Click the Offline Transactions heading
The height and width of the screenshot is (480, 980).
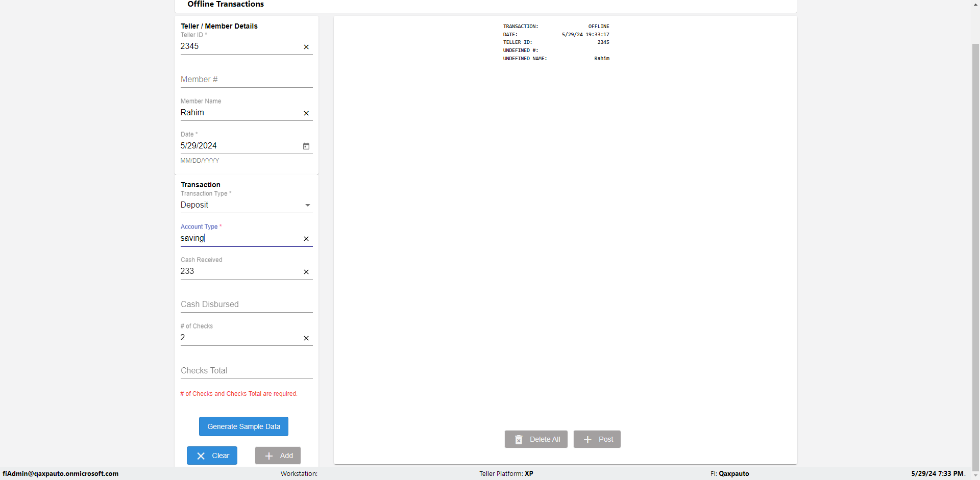226,4
